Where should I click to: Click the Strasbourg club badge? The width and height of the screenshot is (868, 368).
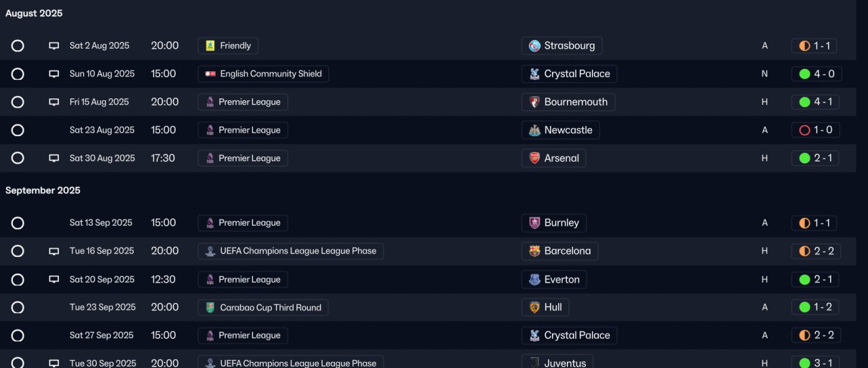(535, 46)
